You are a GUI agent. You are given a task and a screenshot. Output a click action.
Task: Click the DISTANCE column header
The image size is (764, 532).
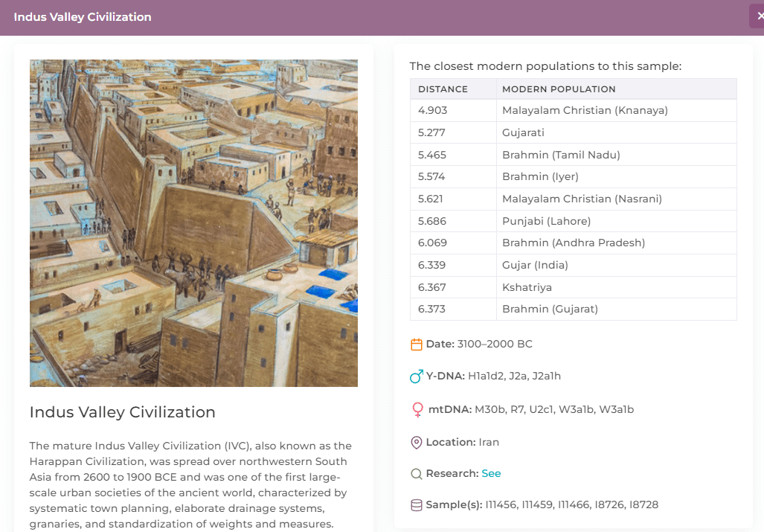(x=453, y=89)
